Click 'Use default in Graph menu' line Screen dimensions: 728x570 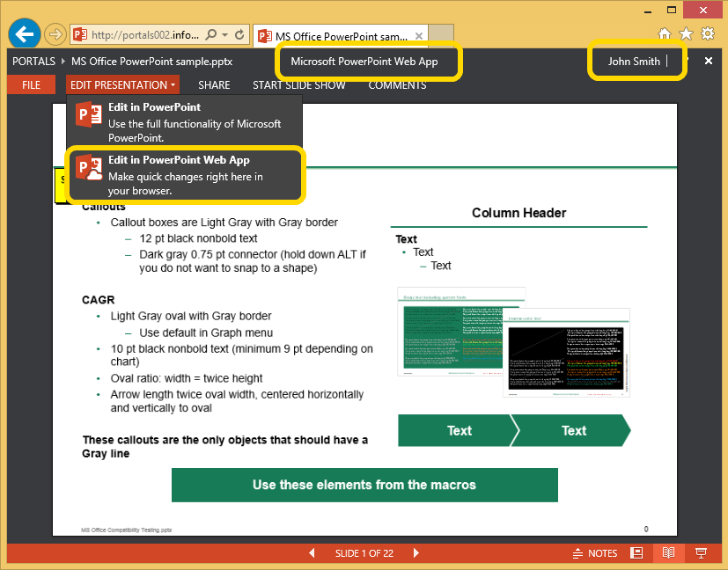coord(206,333)
